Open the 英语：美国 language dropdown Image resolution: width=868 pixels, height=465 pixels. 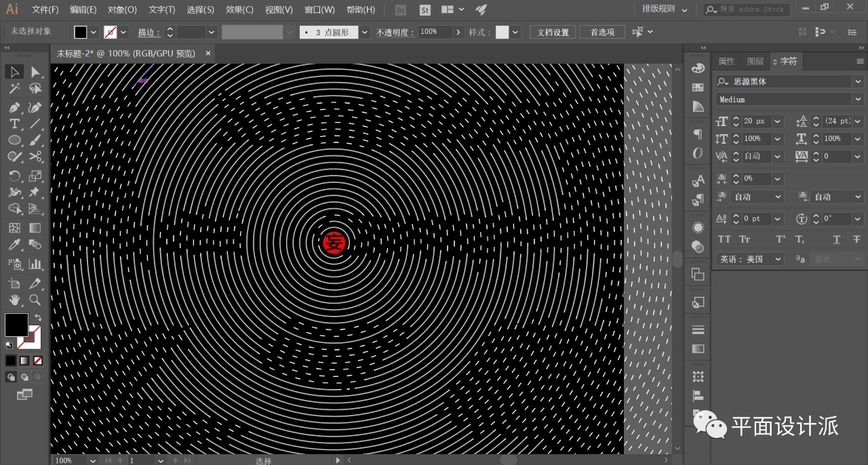point(750,259)
